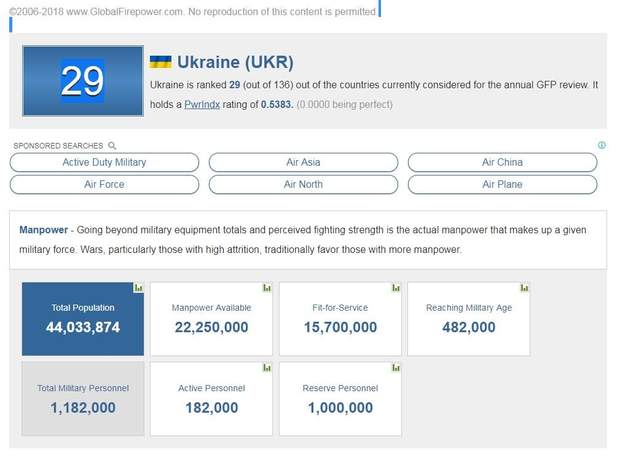
Task: Click the Ukraine flag icon
Action: 160,63
